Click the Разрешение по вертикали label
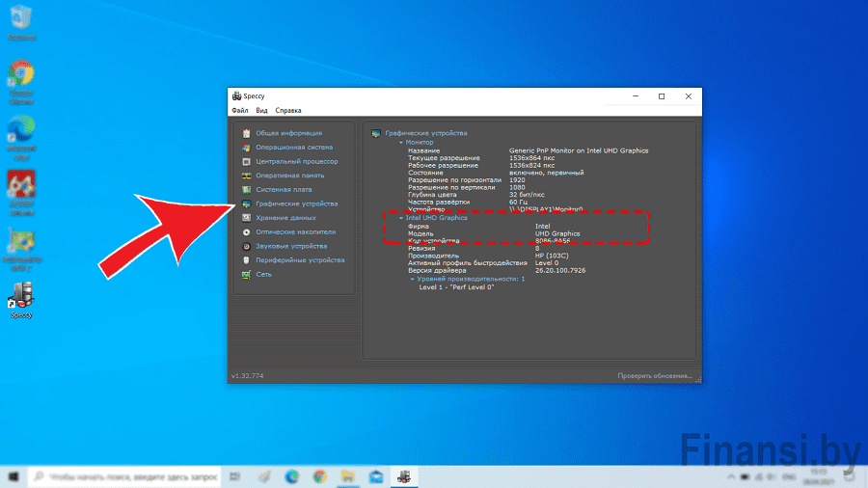Image resolution: width=868 pixels, height=488 pixels. (x=451, y=187)
